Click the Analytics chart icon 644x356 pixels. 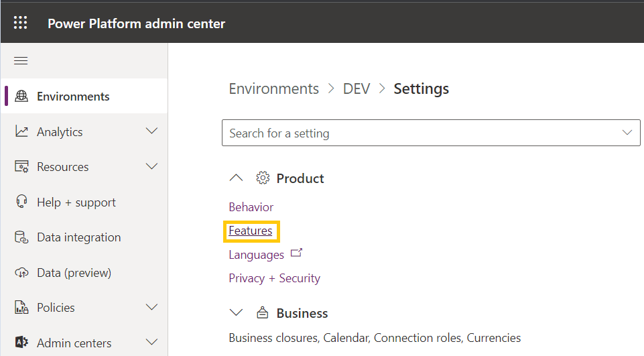(x=21, y=132)
